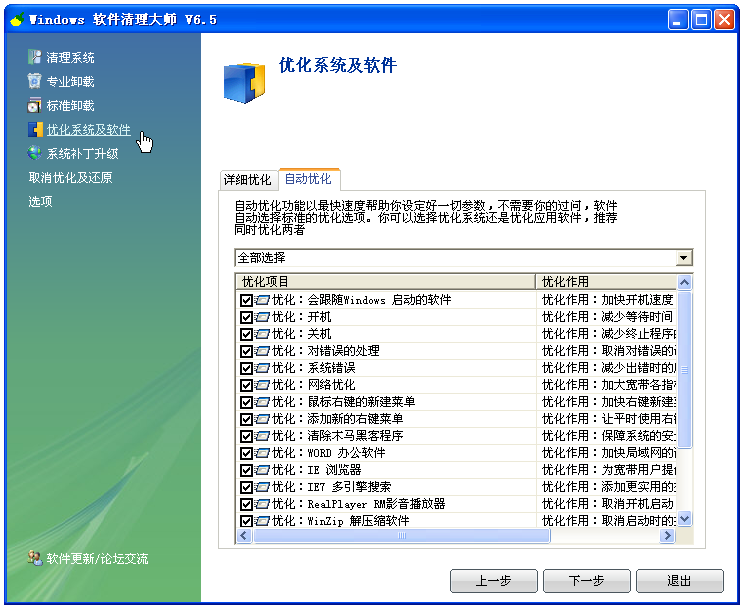Screen dimensions: 743x606
Task: Click the item icon for 清除木马黑客程序
Action: [x=262, y=436]
